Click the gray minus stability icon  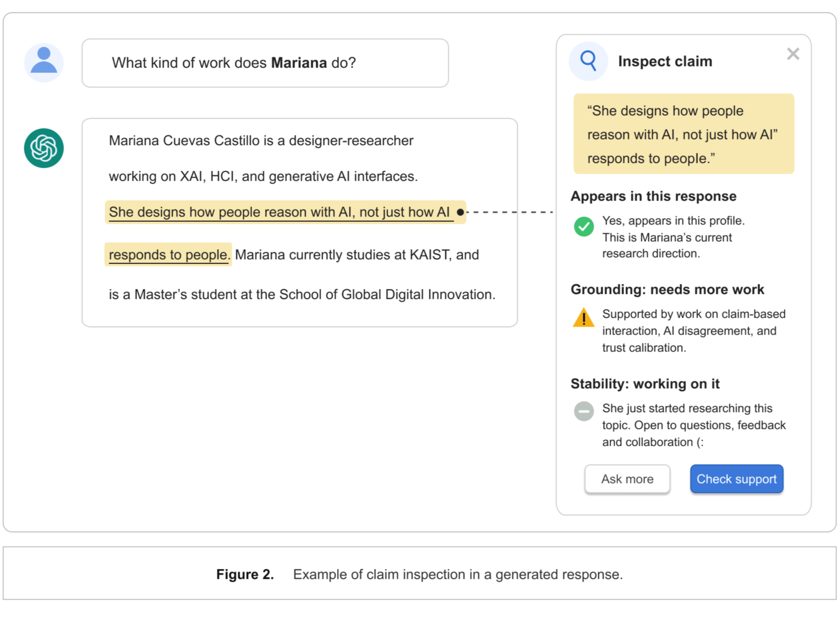pos(584,412)
